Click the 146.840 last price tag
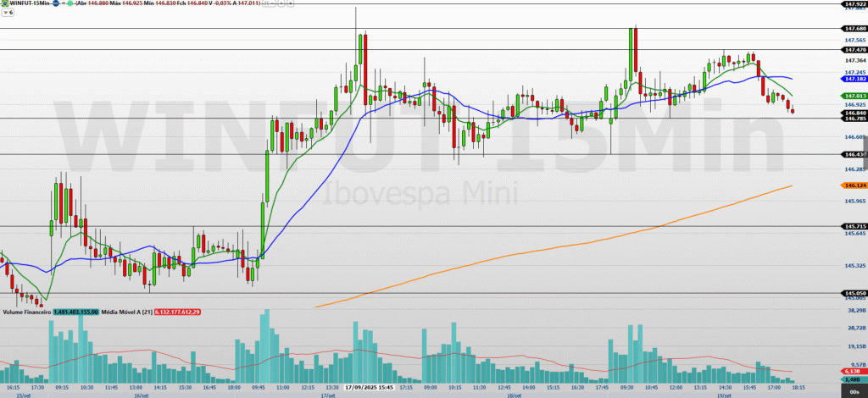 click(x=854, y=113)
